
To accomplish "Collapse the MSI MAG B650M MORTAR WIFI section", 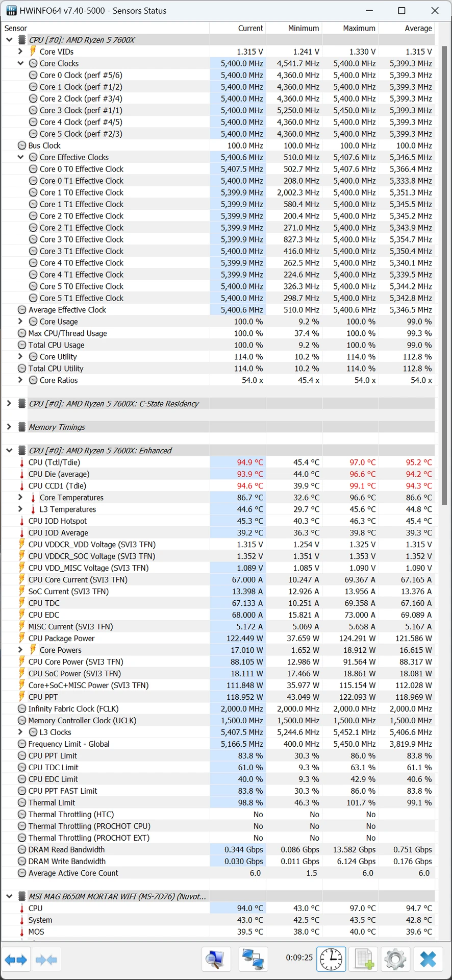I will (9, 896).
